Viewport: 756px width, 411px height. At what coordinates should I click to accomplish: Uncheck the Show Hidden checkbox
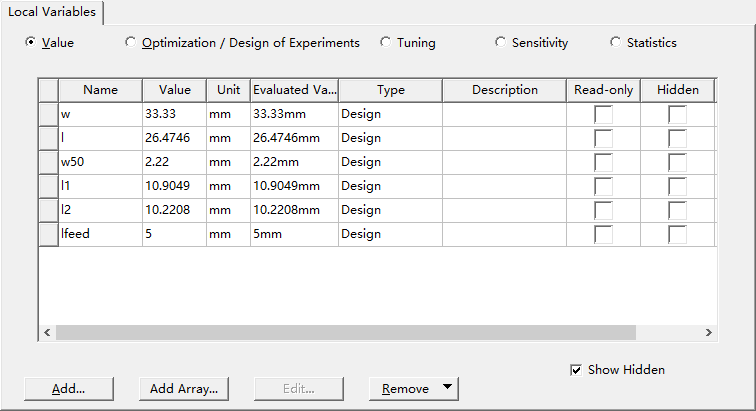coord(576,370)
